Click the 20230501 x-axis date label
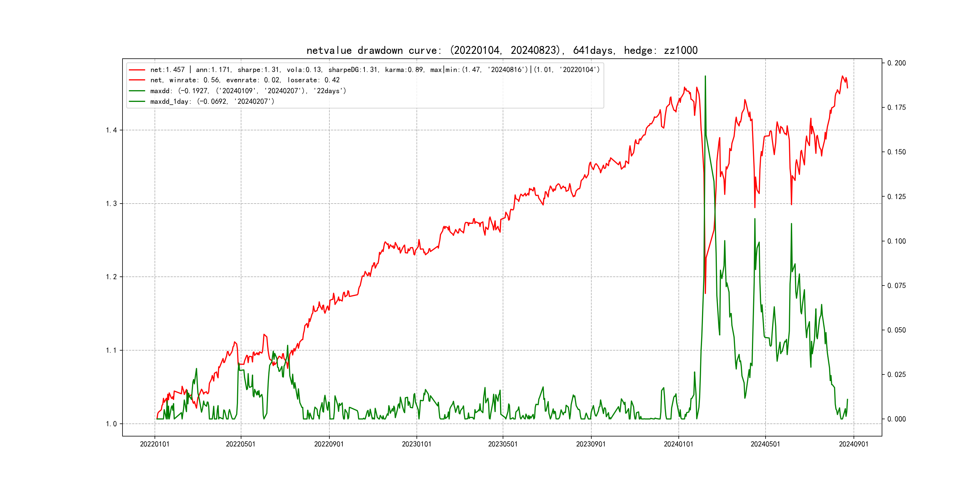Image resolution: width=980 pixels, height=490 pixels. [503, 444]
